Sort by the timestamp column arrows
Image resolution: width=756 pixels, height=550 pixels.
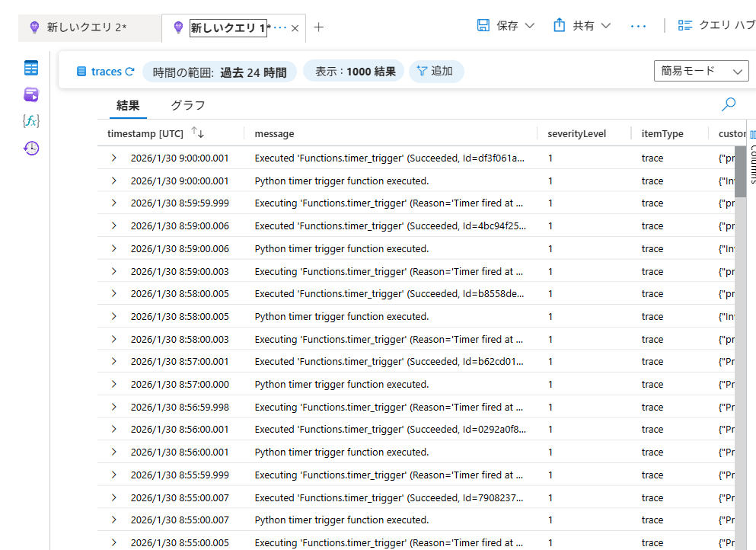click(198, 133)
